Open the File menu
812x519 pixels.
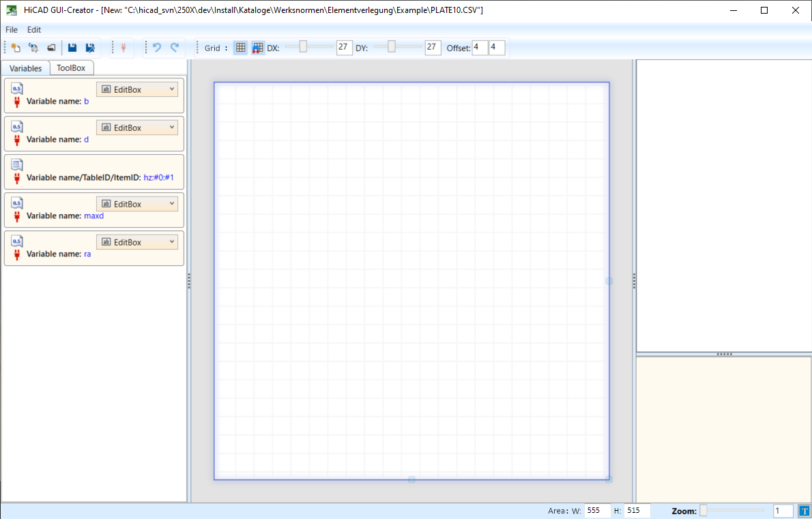coord(12,30)
